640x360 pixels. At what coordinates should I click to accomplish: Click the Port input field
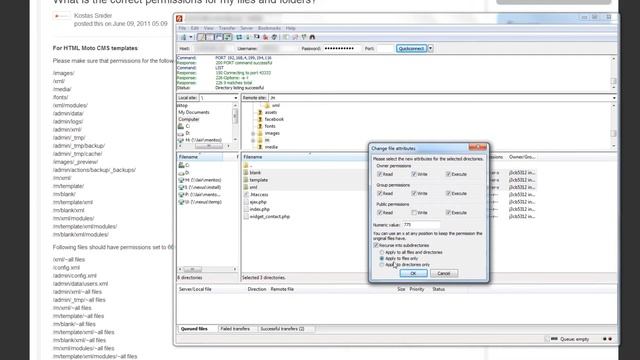385,49
